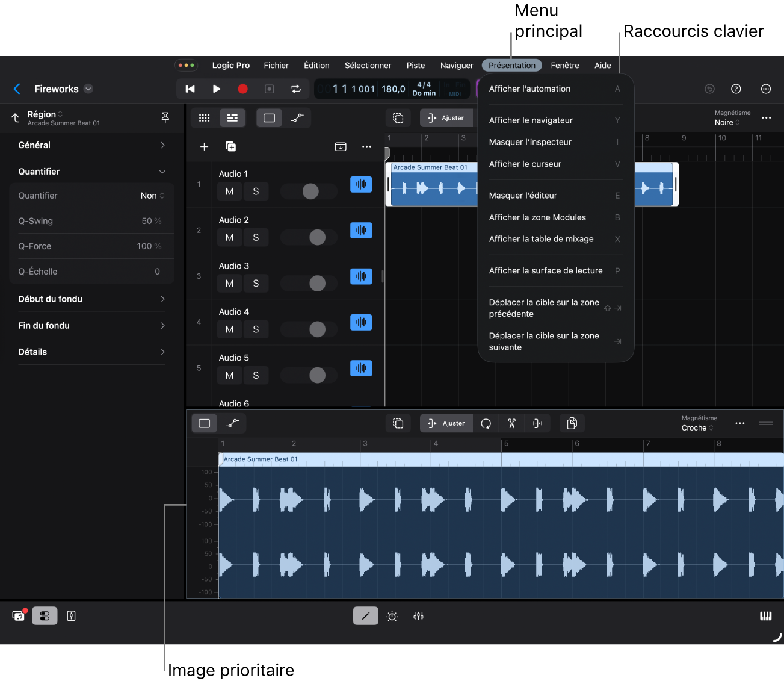Open the Fenêtre menu

click(564, 66)
